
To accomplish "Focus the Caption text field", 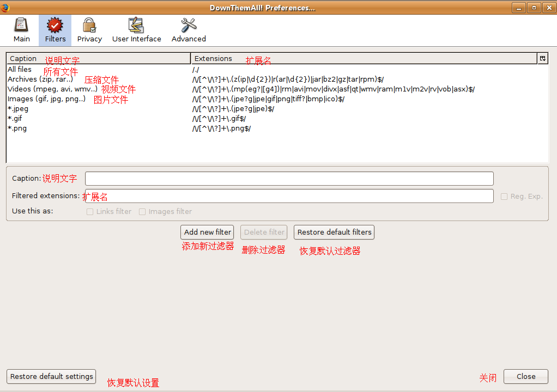I will pos(289,179).
